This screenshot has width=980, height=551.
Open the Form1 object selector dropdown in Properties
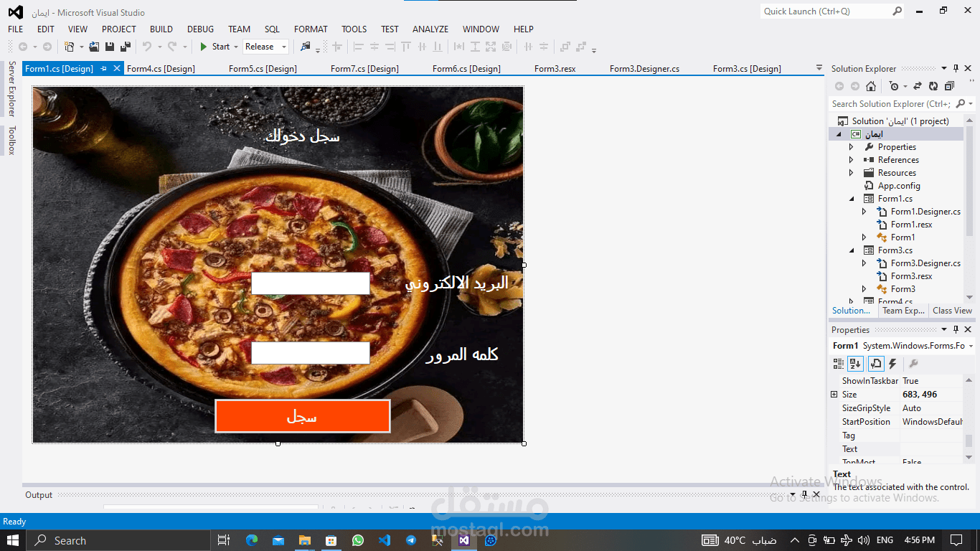click(x=971, y=346)
